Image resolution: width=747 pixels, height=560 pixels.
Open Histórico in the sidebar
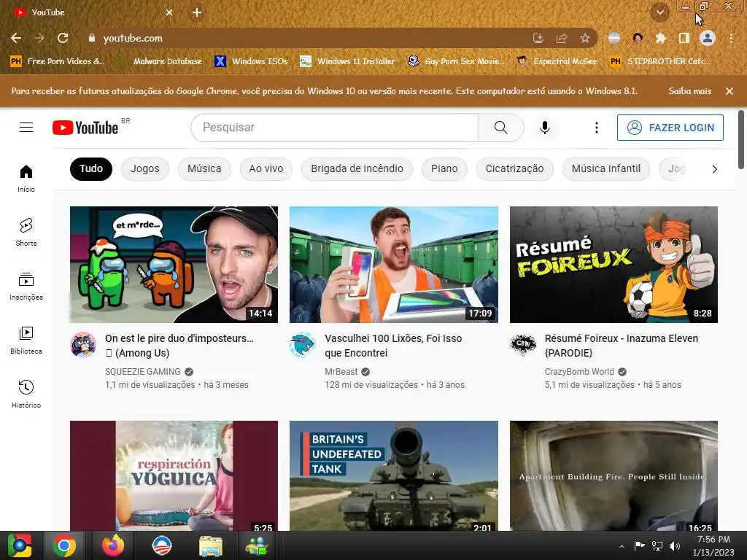(26, 394)
